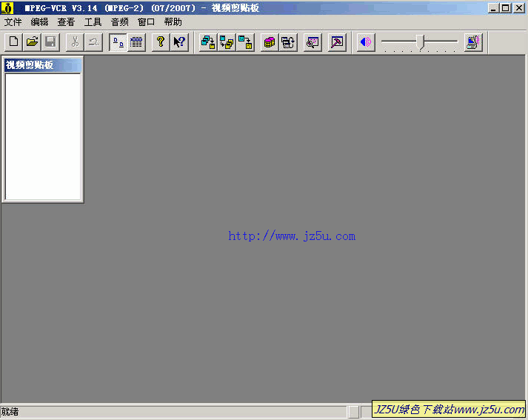Open a file with the folder icon

[x=32, y=42]
